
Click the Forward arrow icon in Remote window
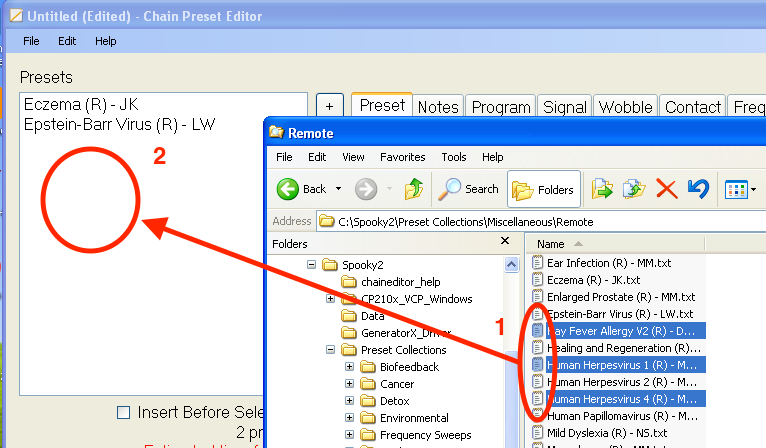coord(366,189)
